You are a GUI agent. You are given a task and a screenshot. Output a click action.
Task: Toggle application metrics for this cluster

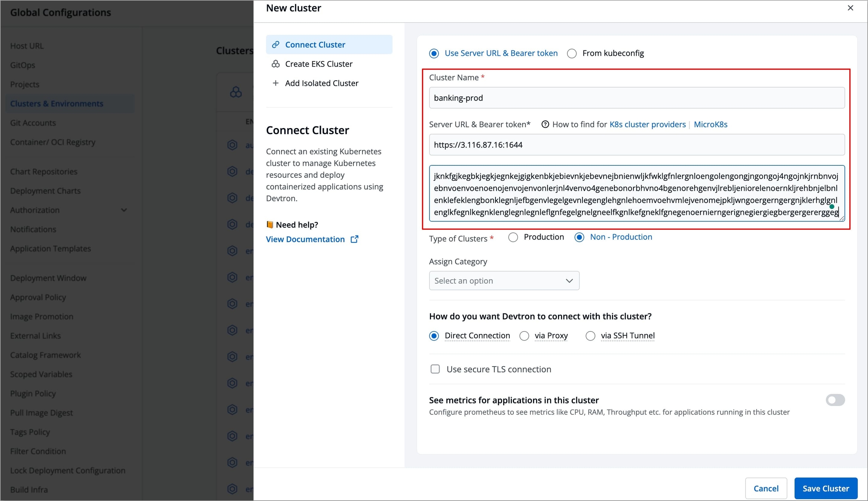pyautogui.click(x=835, y=400)
